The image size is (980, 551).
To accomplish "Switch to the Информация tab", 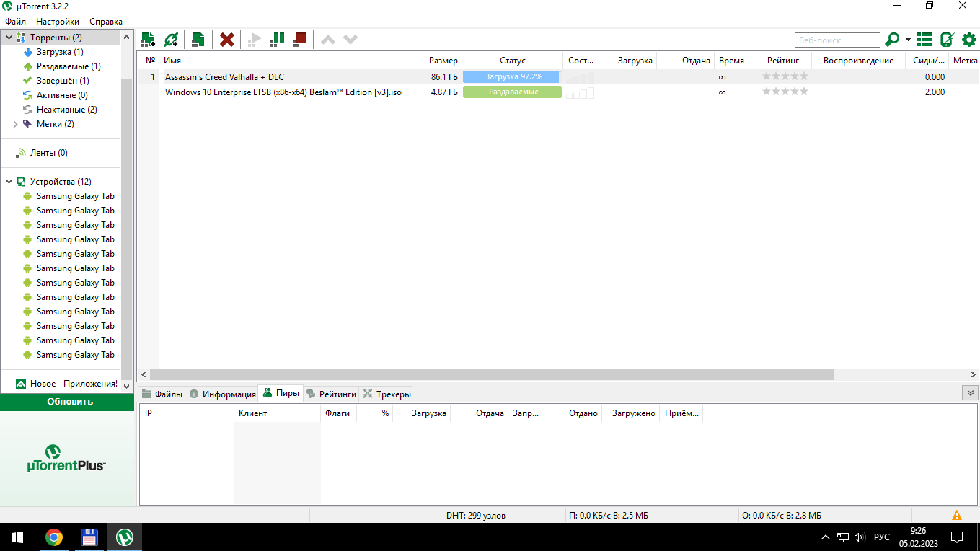I will click(222, 394).
